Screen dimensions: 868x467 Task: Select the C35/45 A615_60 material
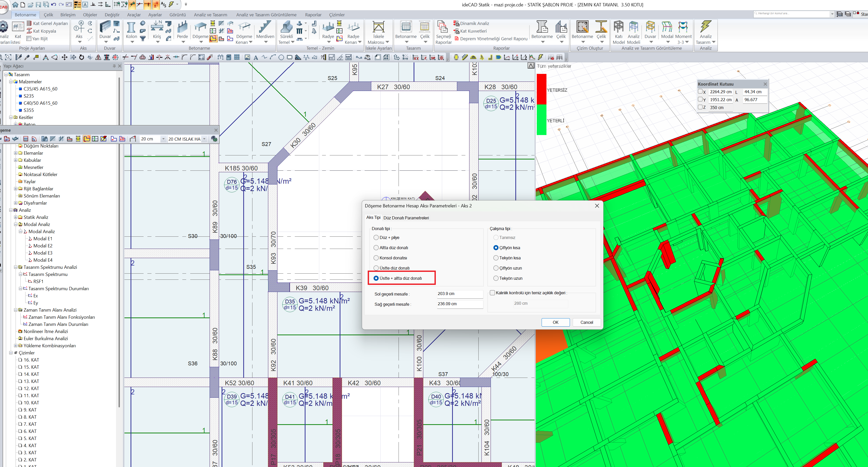(x=41, y=89)
